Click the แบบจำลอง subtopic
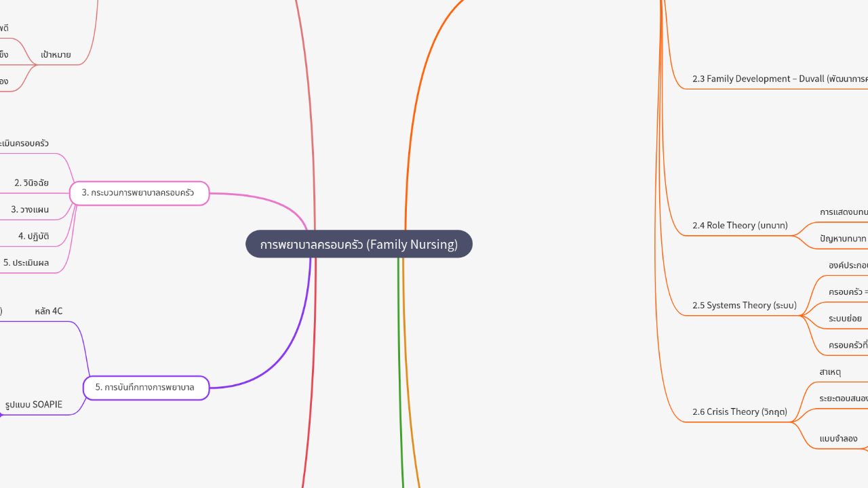This screenshot has height=488, width=868. pyautogui.click(x=838, y=439)
